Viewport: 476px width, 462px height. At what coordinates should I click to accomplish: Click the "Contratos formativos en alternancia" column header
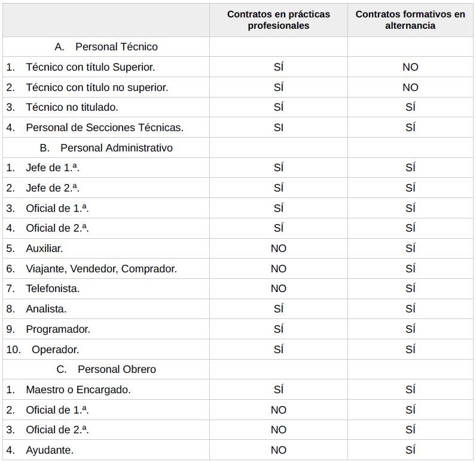coord(410,20)
